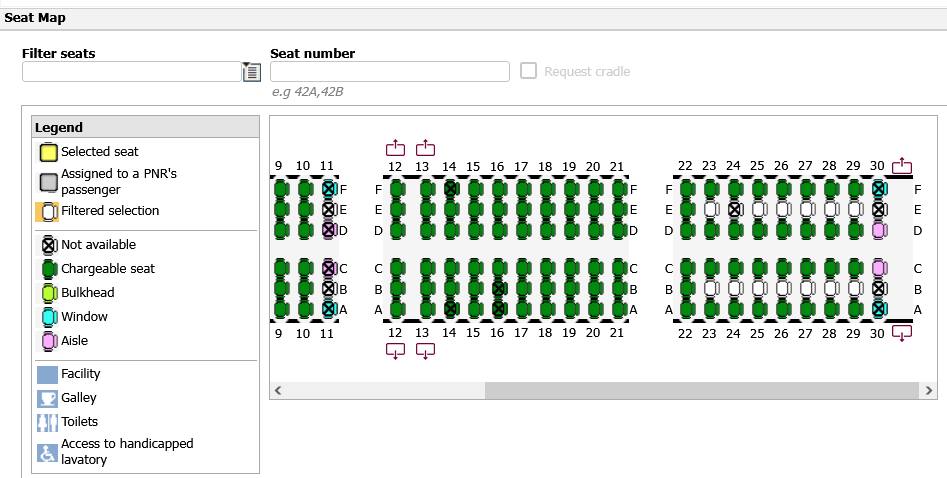This screenshot has width=947, height=478.
Task: Click the Seat Map section title
Action: click(35, 18)
